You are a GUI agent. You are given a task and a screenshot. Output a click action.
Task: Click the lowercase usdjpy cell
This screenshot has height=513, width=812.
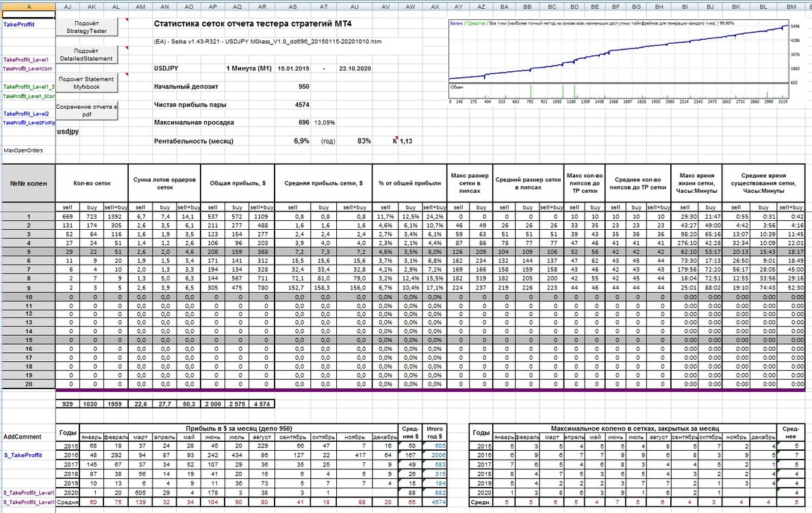(68, 131)
